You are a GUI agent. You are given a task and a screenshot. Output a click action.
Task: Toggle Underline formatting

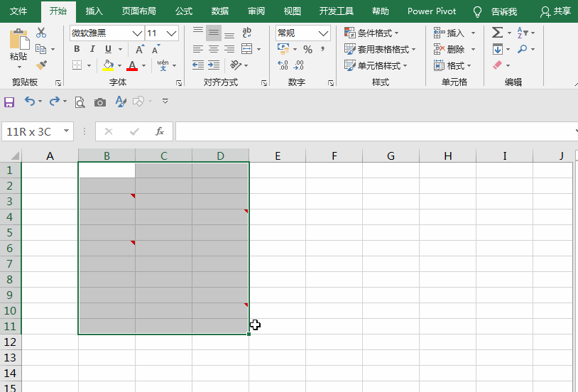coord(108,49)
